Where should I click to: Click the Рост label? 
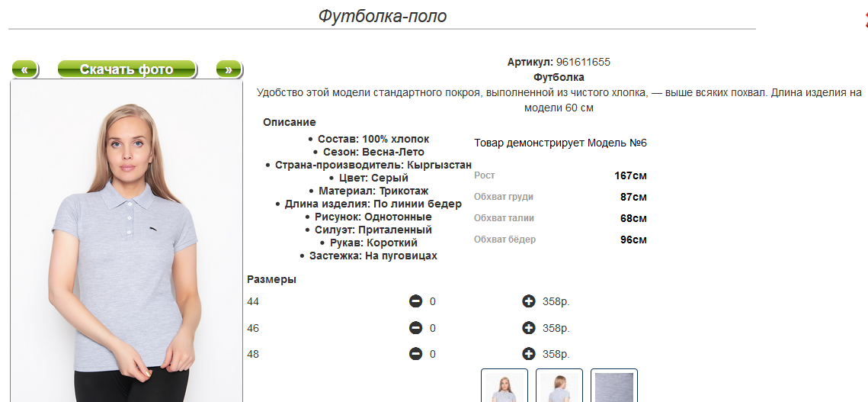(x=485, y=175)
